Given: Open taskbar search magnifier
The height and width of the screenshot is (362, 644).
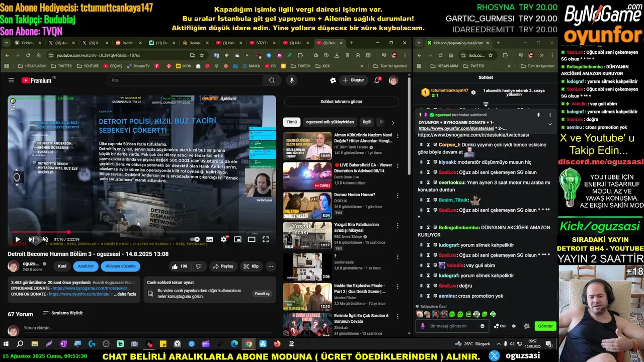Looking at the screenshot, I should [20, 344].
